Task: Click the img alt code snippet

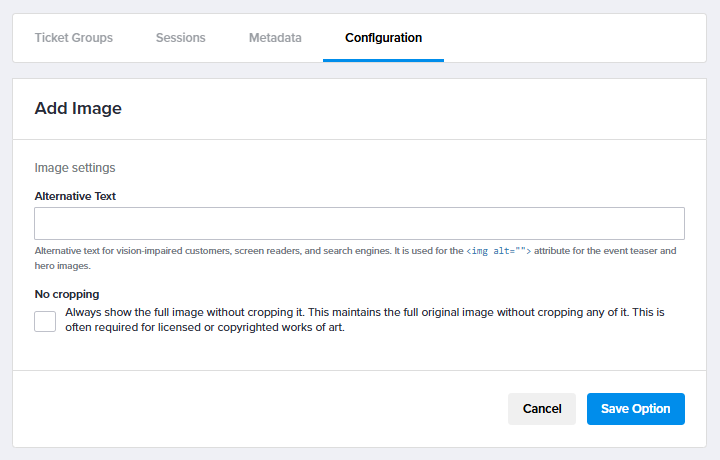Action: pyautogui.click(x=499, y=251)
